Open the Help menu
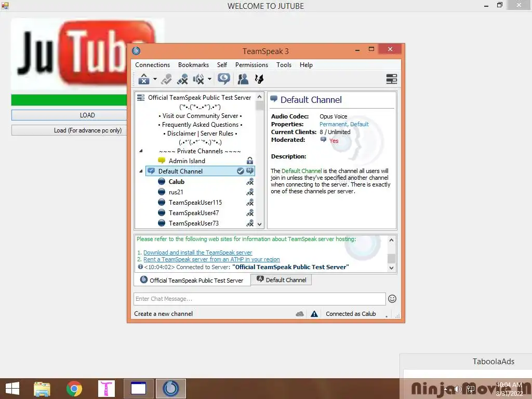Viewport: 532px width, 399px height. 306,65
